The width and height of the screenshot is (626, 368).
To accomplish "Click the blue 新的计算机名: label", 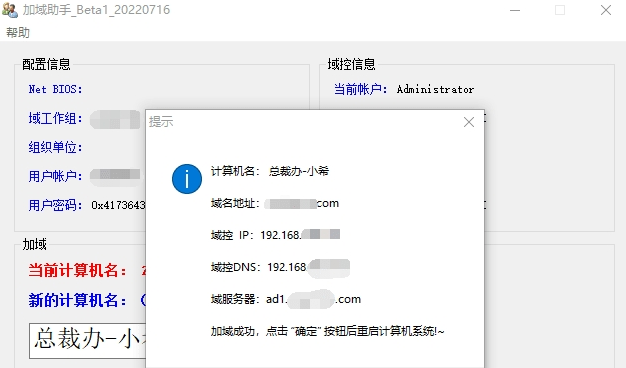I will click(x=77, y=300).
